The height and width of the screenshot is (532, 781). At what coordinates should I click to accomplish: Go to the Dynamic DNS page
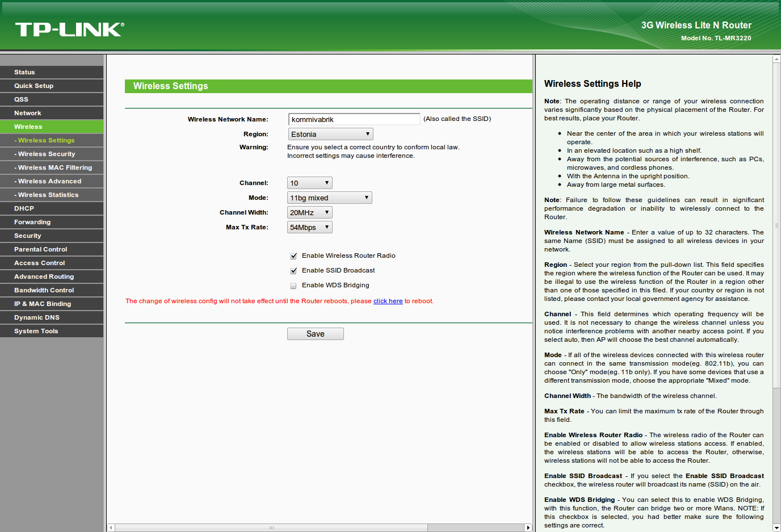click(52, 317)
